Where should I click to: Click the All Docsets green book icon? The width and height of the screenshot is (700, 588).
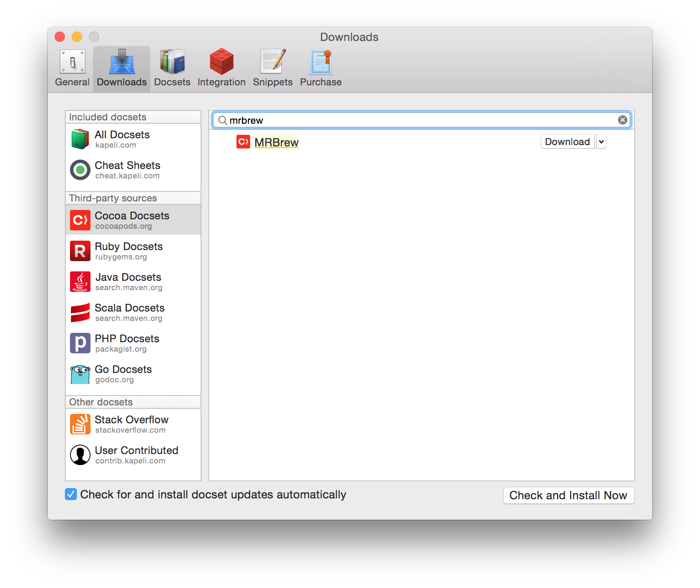point(80,139)
